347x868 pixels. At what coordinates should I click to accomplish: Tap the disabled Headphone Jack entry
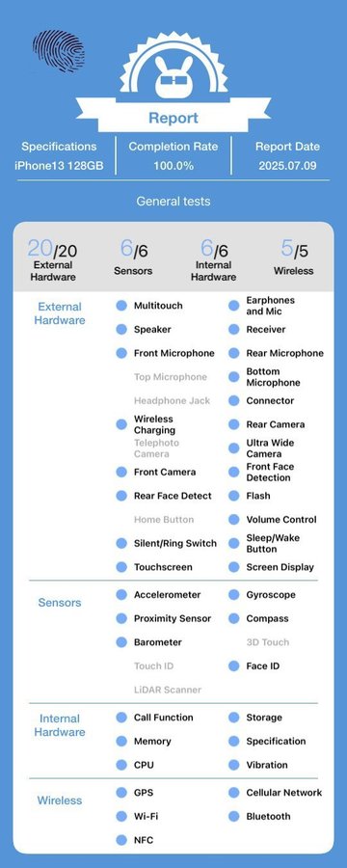pyautogui.click(x=173, y=401)
